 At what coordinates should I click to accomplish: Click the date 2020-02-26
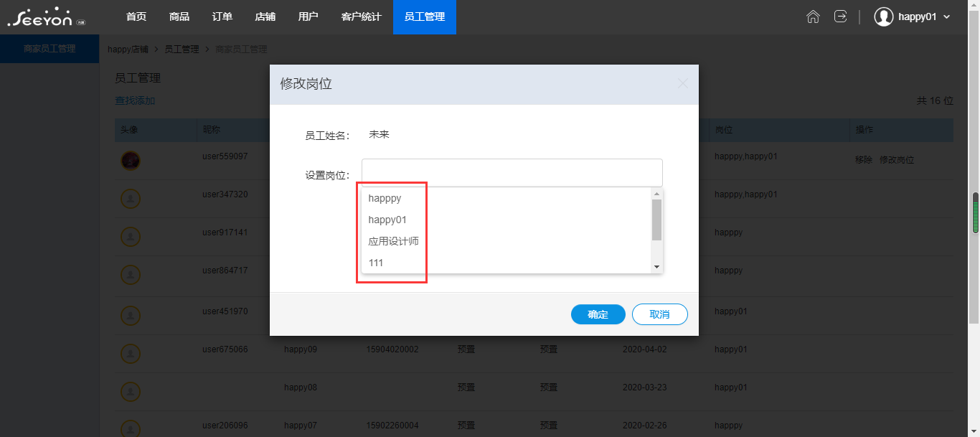click(645, 426)
